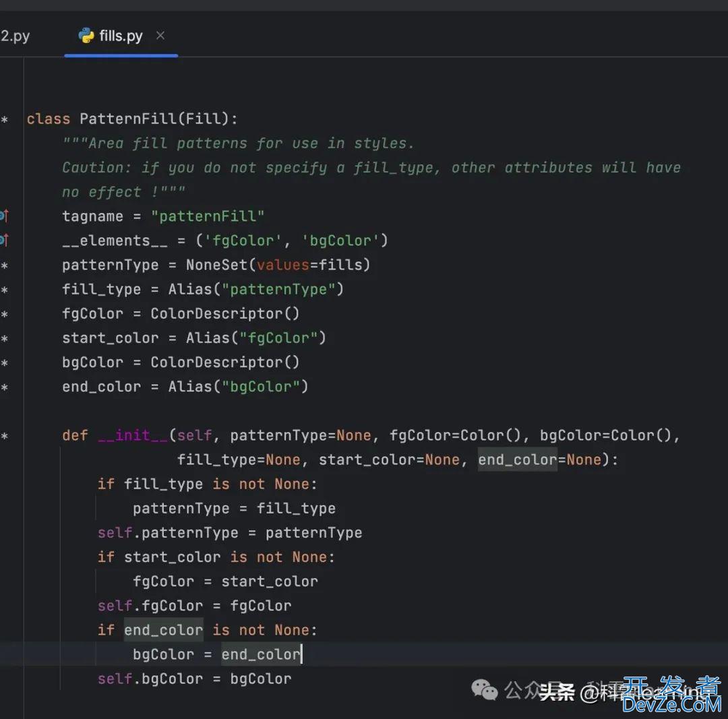Image resolution: width=728 pixels, height=719 pixels.
Task: Click docstring line 'no effect !'
Action: [x=123, y=191]
